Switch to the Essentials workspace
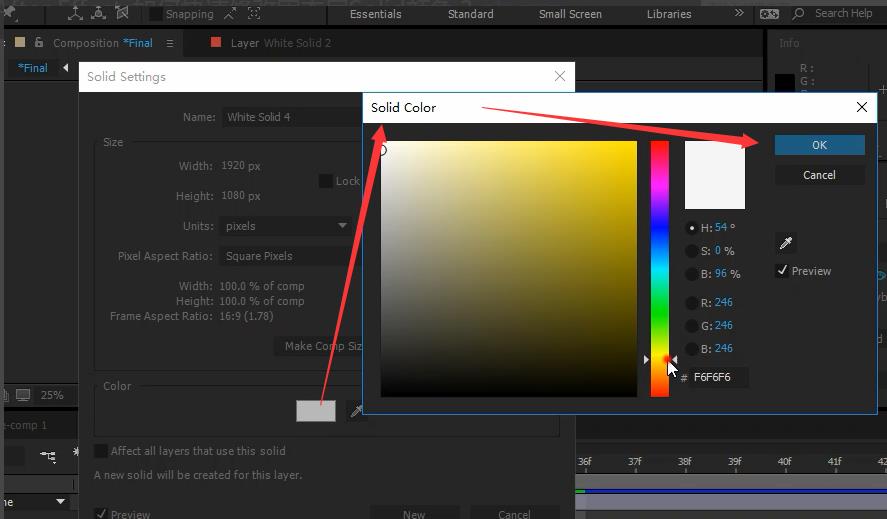887x519 pixels. 376,14
